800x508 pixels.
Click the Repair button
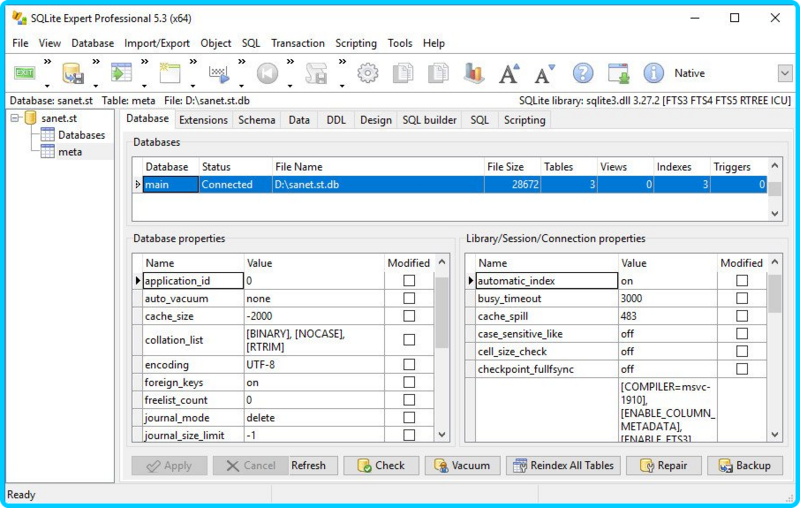[x=664, y=465]
